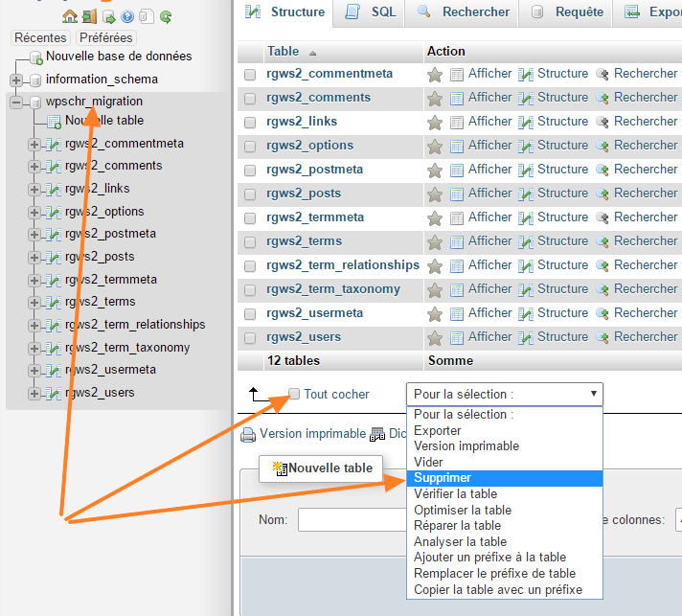This screenshot has height=616, width=682.
Task: Star rgws2_postmeta as favorite
Action: (435, 171)
